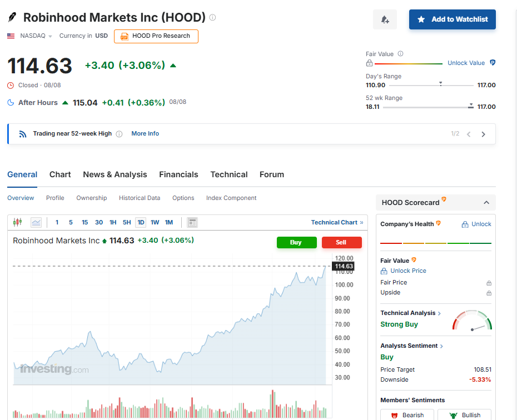Screen dimensions: 517x420
Task: Set chart interval to 15 minutes
Action: [84, 222]
